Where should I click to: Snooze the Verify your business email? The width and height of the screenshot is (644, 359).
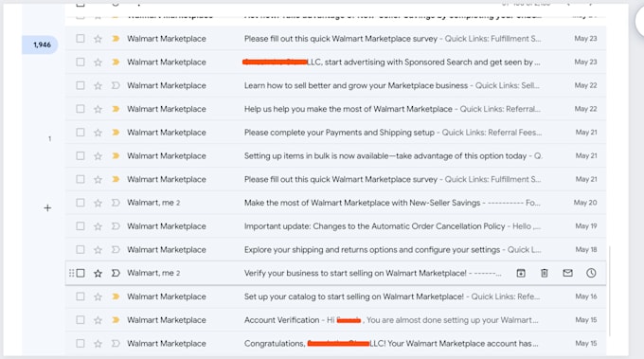click(x=591, y=273)
